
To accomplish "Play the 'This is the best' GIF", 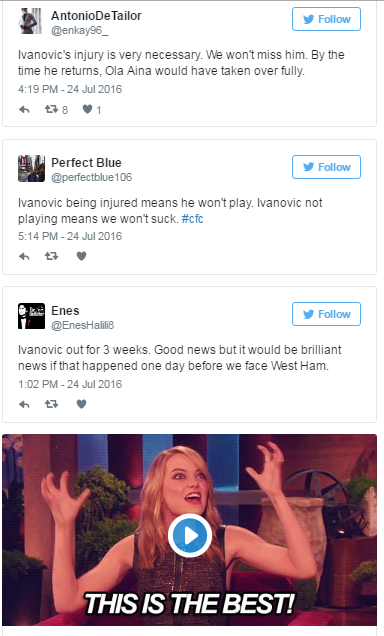I will click(x=190, y=535).
